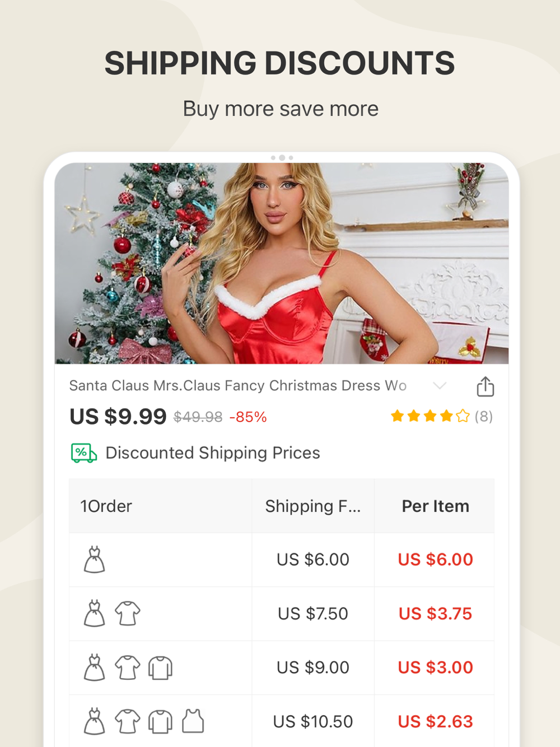Tap the tank top icon in fourth row
Viewport: 560px width, 747px height.
(x=193, y=721)
